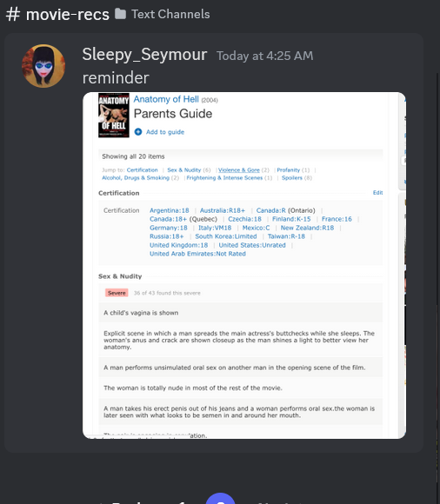
Task: Click the Sleepy_Seymour username
Action: (144, 54)
